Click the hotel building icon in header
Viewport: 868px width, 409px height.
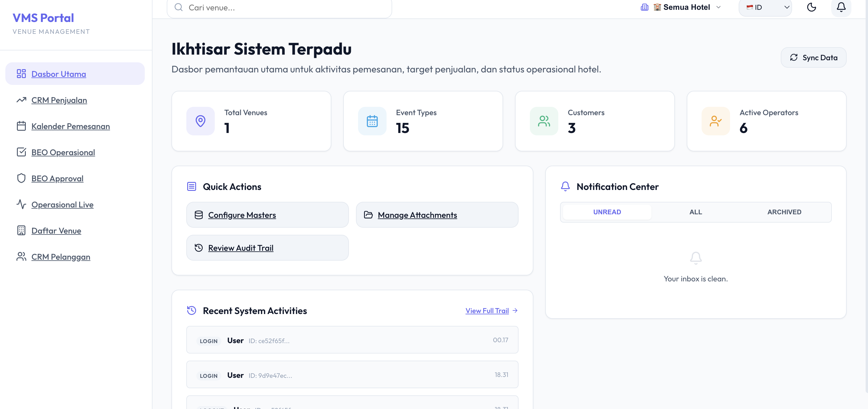[x=644, y=7]
